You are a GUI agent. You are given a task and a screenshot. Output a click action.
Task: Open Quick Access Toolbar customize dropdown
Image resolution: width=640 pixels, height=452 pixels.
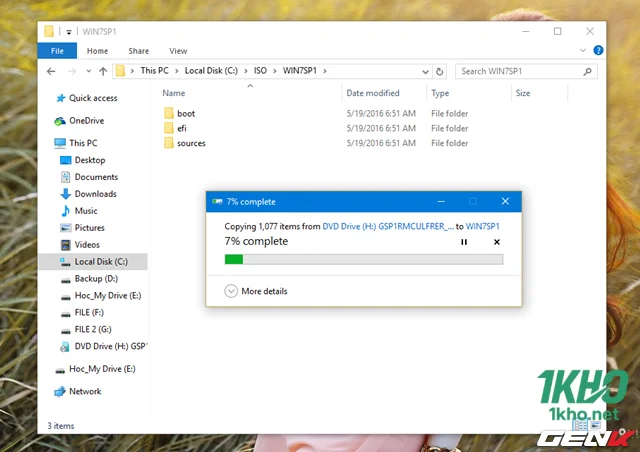(x=69, y=32)
